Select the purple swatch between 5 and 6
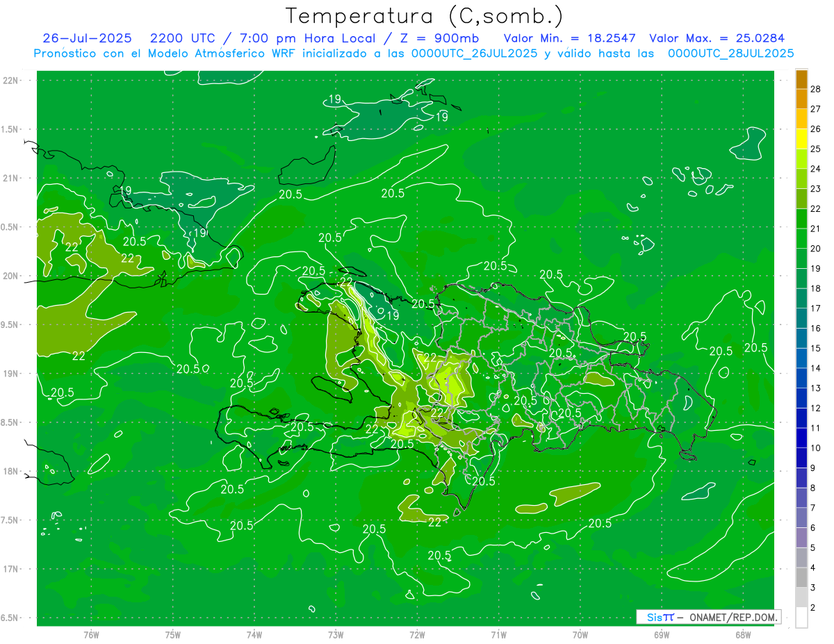The image size is (834, 644). coord(801,538)
